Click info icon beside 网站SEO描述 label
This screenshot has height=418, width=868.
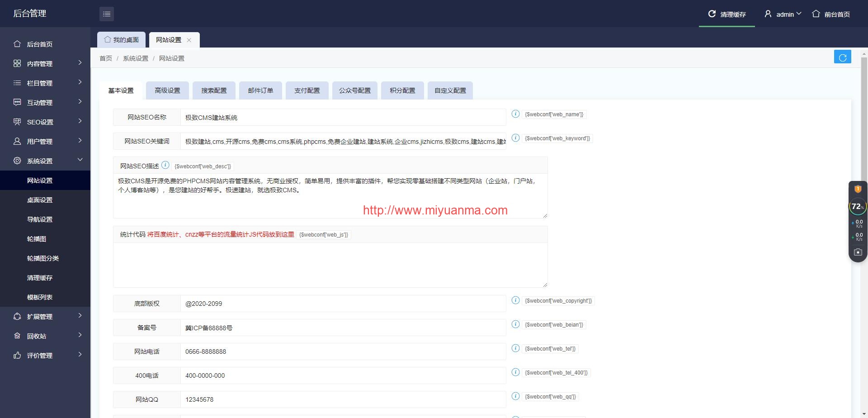(165, 165)
